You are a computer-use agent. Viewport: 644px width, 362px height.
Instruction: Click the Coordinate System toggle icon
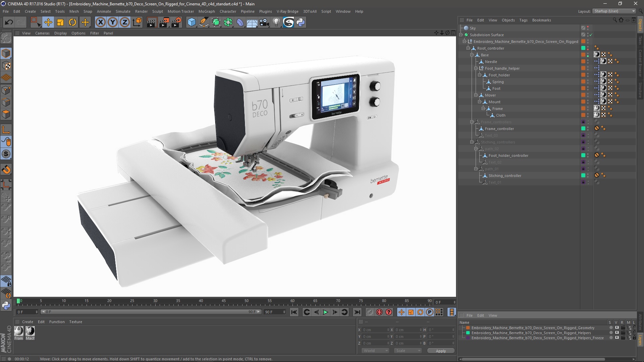(137, 22)
